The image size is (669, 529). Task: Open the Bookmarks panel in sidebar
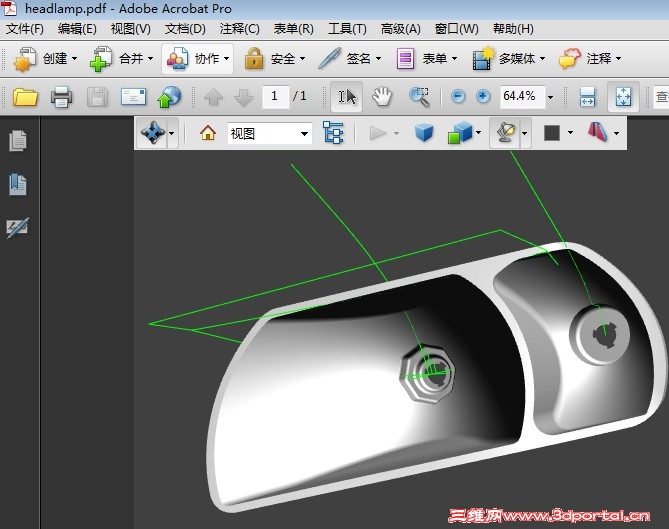18,185
